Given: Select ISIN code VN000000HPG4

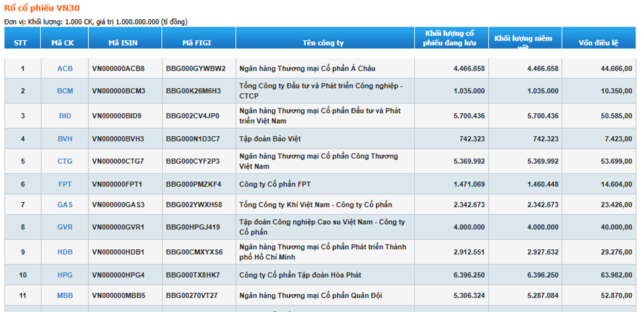Looking at the screenshot, I should [118, 275].
